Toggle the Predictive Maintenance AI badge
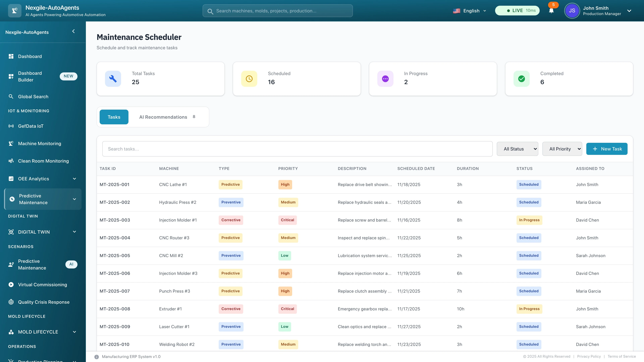 click(71, 264)
